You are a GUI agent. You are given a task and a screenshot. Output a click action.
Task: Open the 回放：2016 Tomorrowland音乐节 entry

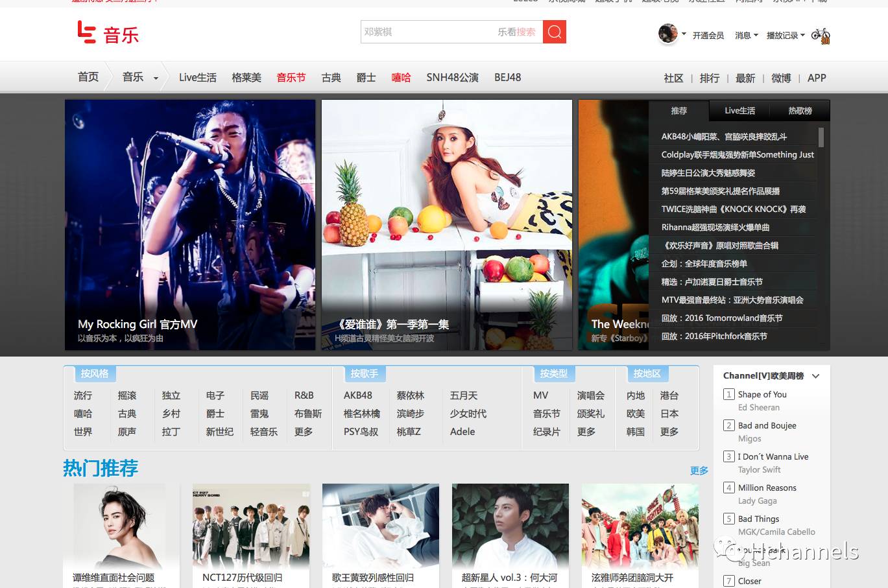pos(721,318)
